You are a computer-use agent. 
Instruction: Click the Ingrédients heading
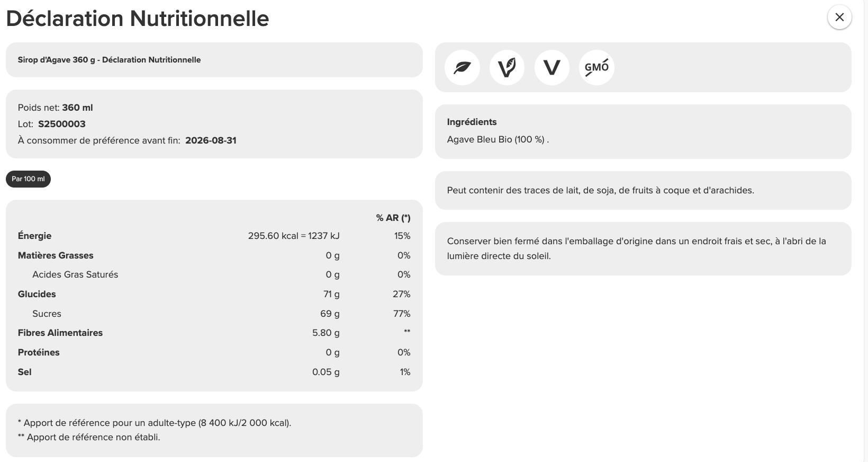pyautogui.click(x=472, y=122)
